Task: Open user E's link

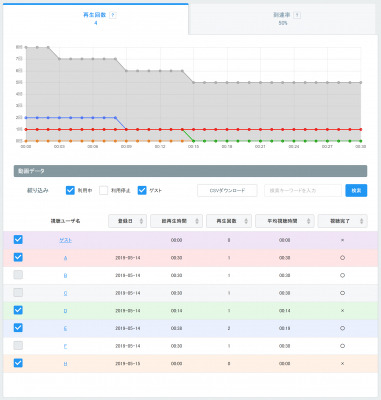Action: coord(65,328)
